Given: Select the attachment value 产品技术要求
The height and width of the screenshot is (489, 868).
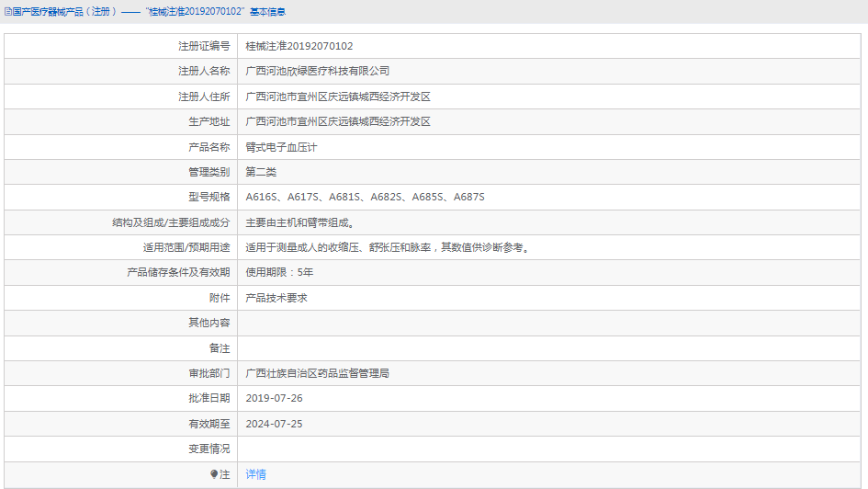Looking at the screenshot, I should (x=276, y=298).
